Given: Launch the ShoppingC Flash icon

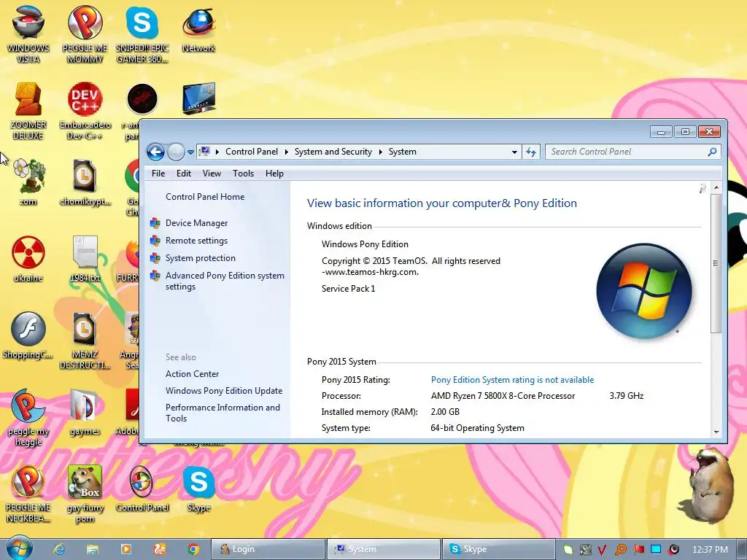Looking at the screenshot, I should point(28,335).
